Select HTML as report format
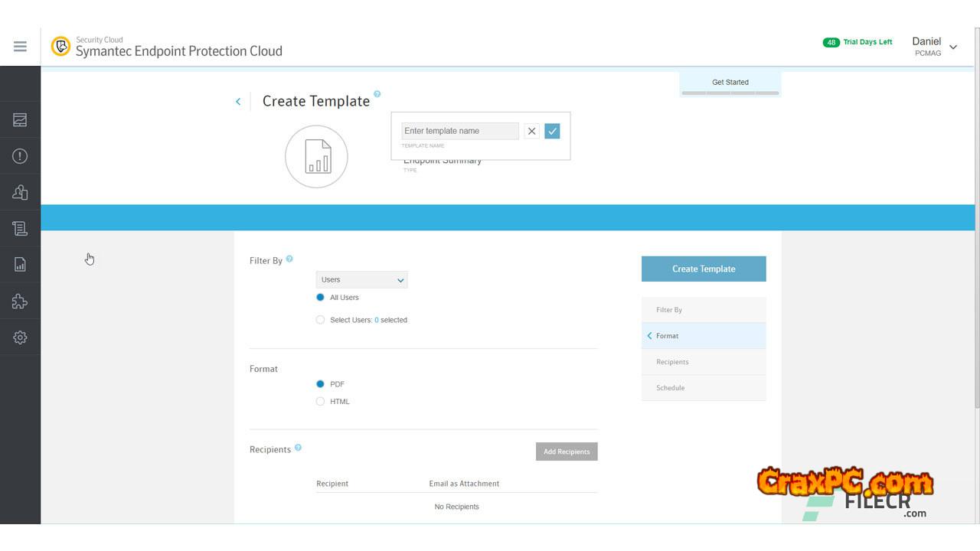This screenshot has width=980, height=551. point(320,402)
